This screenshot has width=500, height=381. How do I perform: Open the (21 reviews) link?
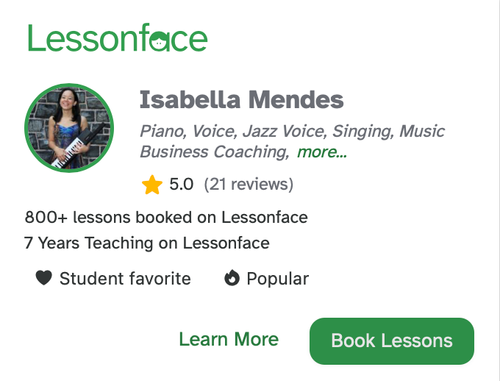[249, 184]
